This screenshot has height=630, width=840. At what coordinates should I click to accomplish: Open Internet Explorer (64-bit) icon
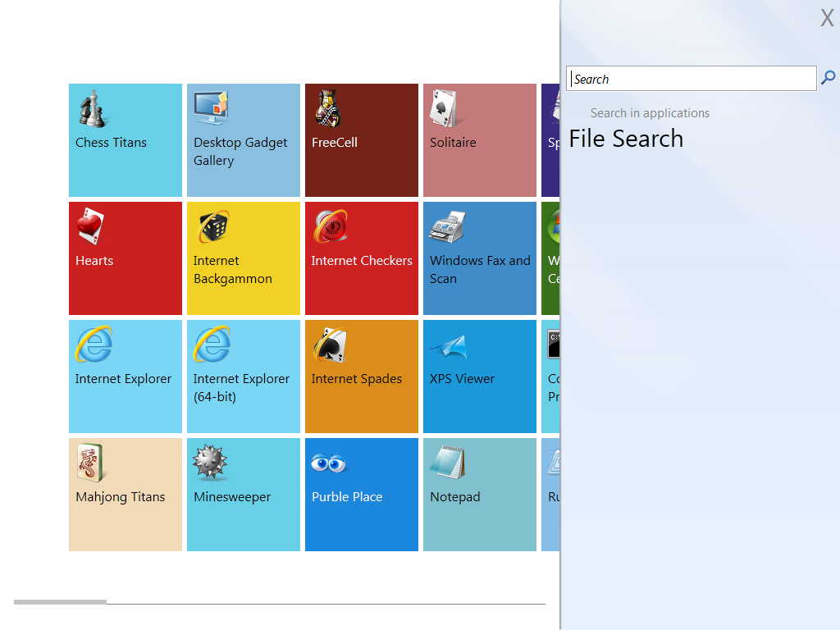tap(212, 345)
